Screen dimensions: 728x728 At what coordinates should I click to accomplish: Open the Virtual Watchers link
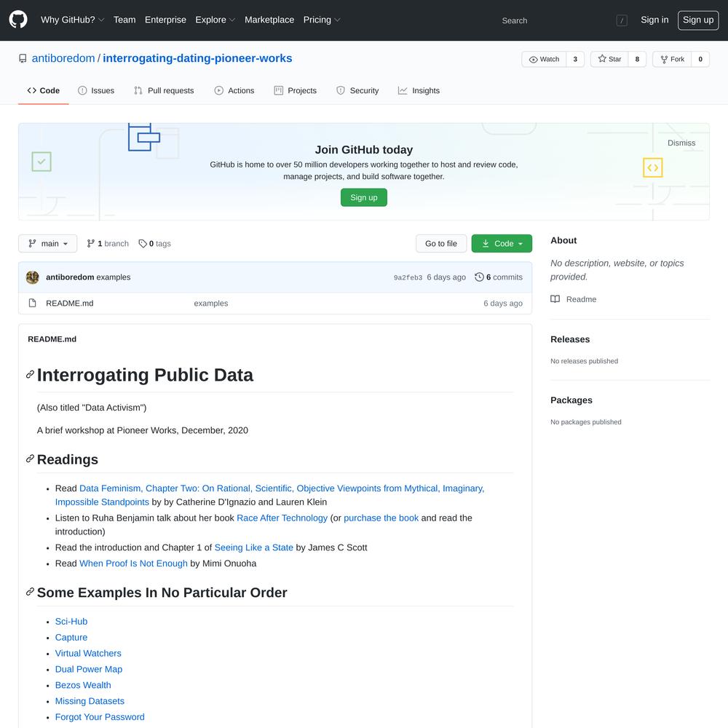click(88, 653)
